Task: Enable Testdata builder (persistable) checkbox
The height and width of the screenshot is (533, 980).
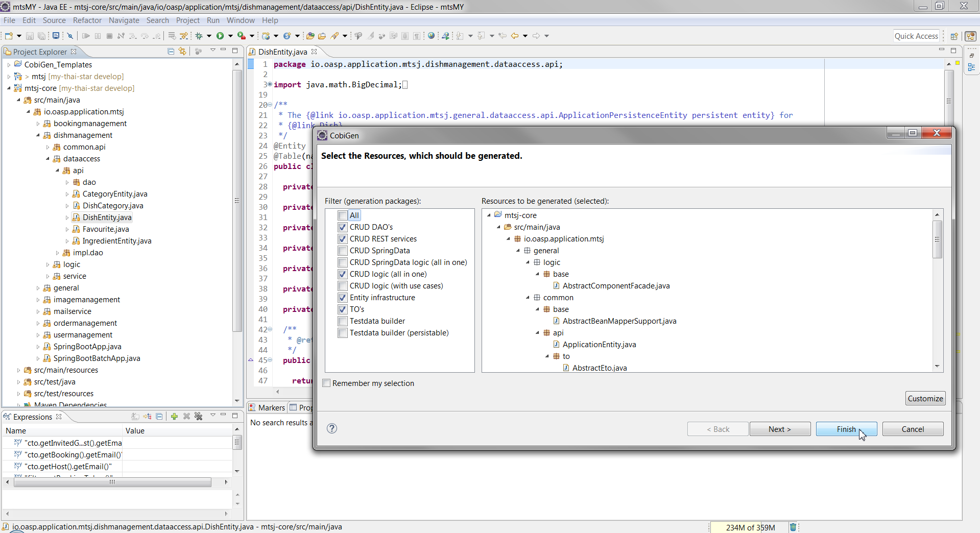Action: (343, 333)
